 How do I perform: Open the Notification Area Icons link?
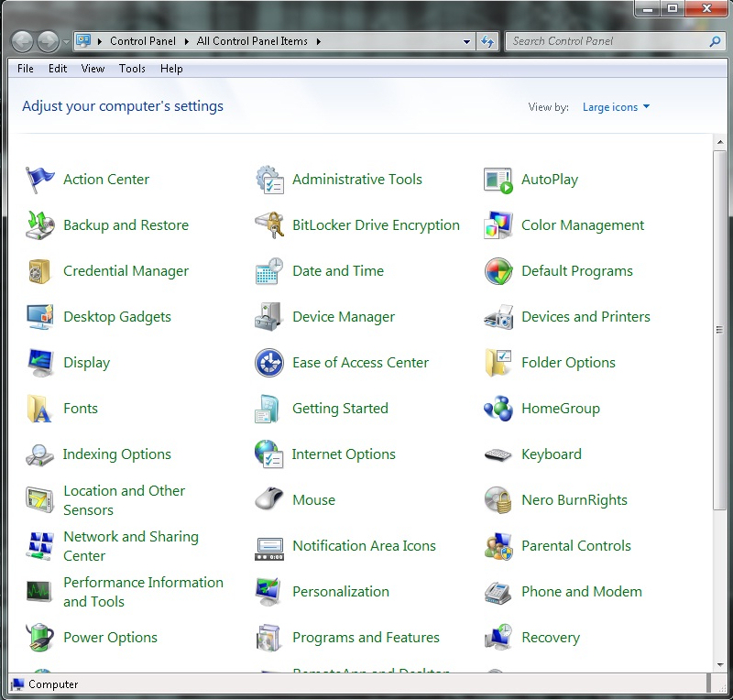364,546
